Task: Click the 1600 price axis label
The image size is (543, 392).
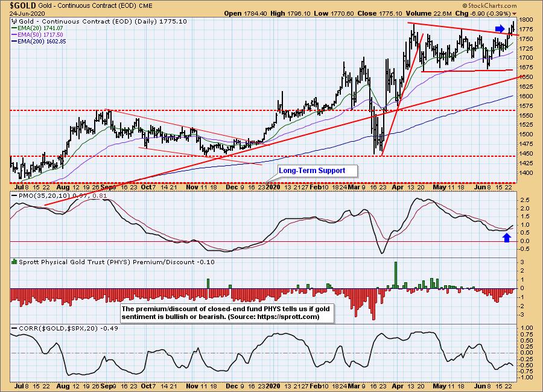Action: click(x=526, y=96)
